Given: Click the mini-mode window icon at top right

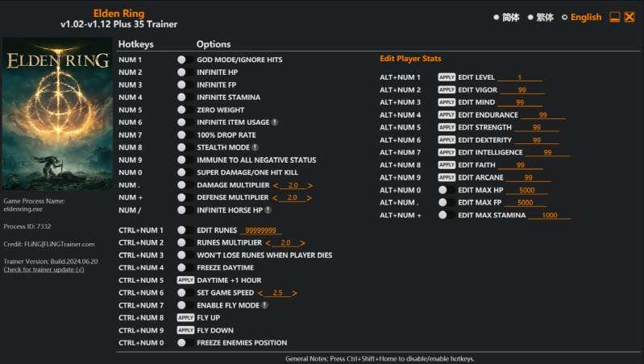Looking at the screenshot, I should [x=614, y=17].
